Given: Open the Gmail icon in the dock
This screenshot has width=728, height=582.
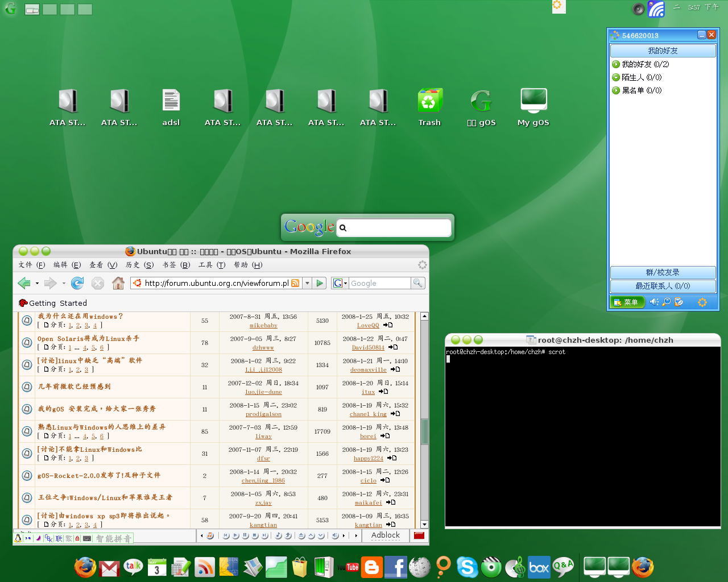Looking at the screenshot, I should pos(109,568).
